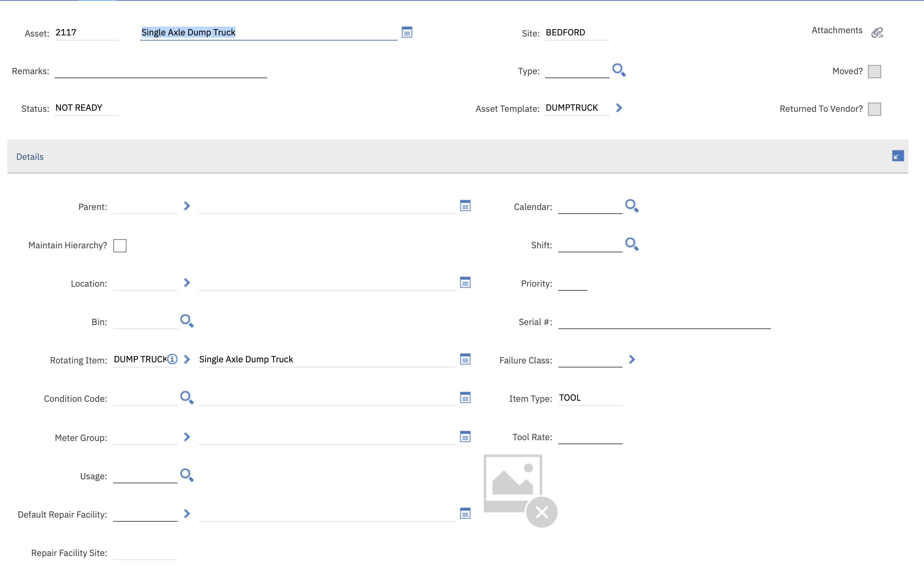Toggle the Returned To Vendor checkbox
Image resolution: width=924 pixels, height=580 pixels.
pos(874,109)
